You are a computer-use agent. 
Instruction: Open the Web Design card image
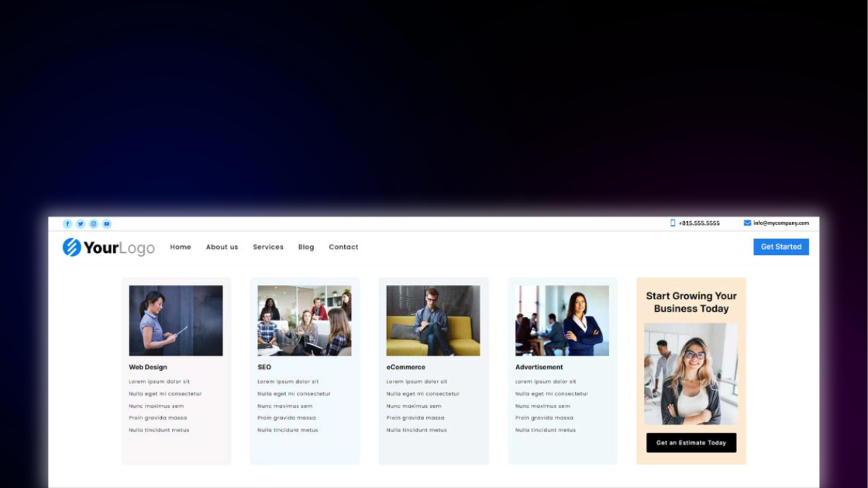(176, 320)
